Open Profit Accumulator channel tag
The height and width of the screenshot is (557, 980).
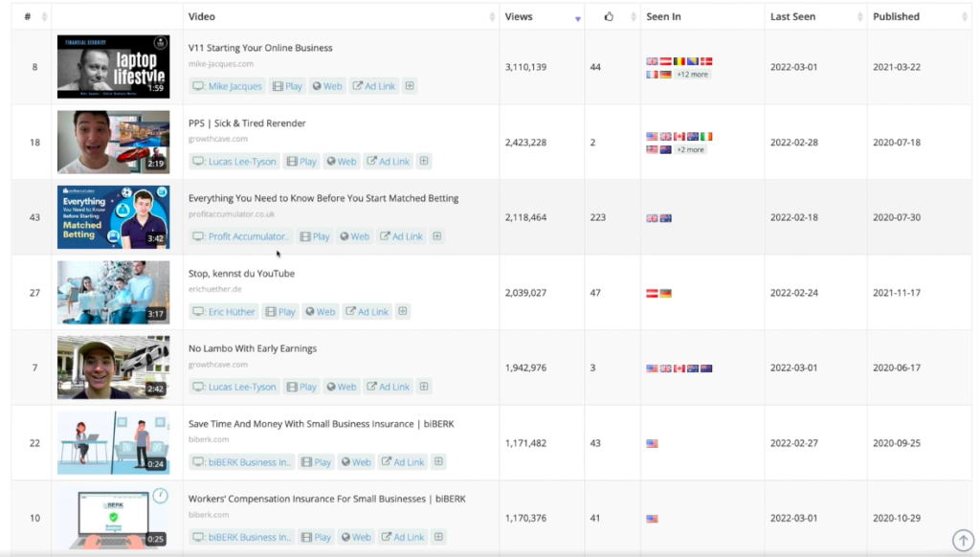click(x=240, y=236)
